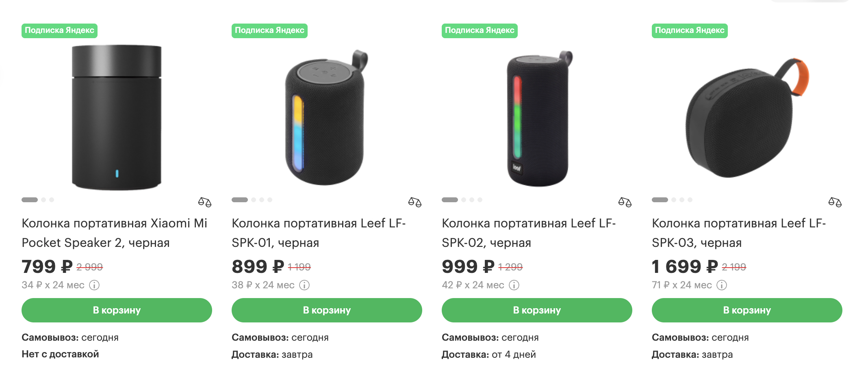Open the Leef LF-SPK-03 product title link

(739, 233)
